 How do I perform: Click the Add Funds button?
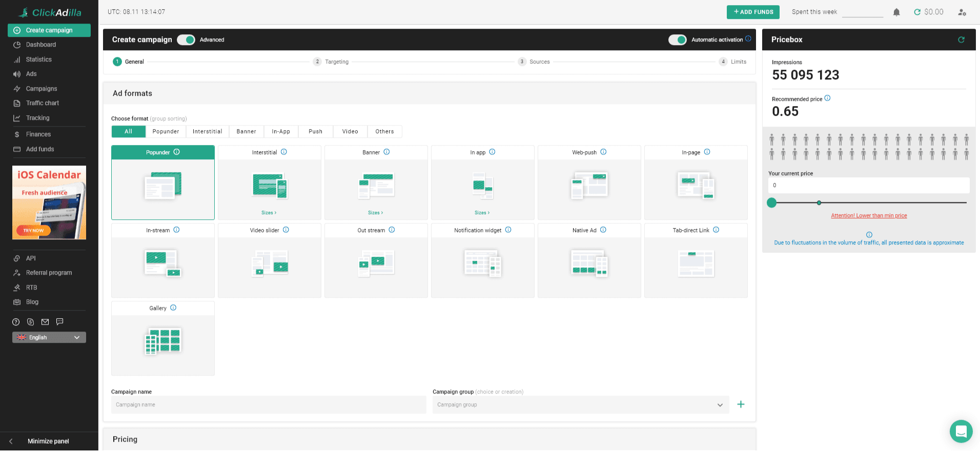coord(752,12)
